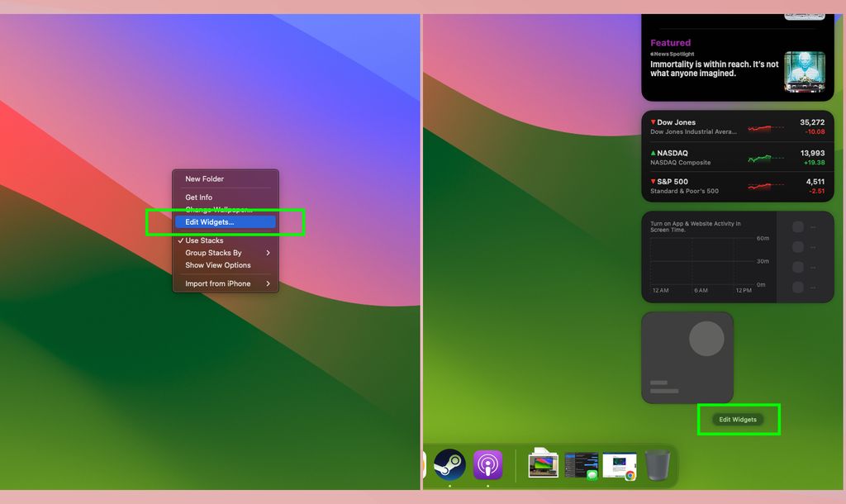Select New Folder from the context menu
The width and height of the screenshot is (846, 504).
[204, 178]
